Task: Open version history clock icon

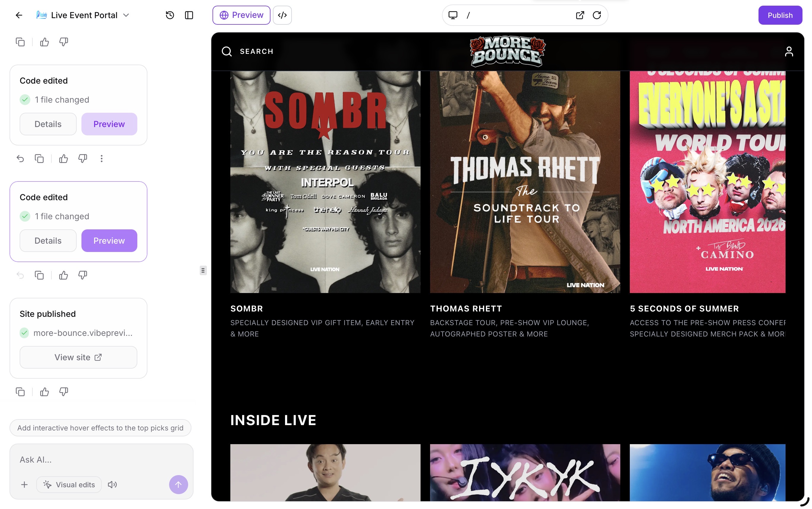Action: pyautogui.click(x=170, y=15)
